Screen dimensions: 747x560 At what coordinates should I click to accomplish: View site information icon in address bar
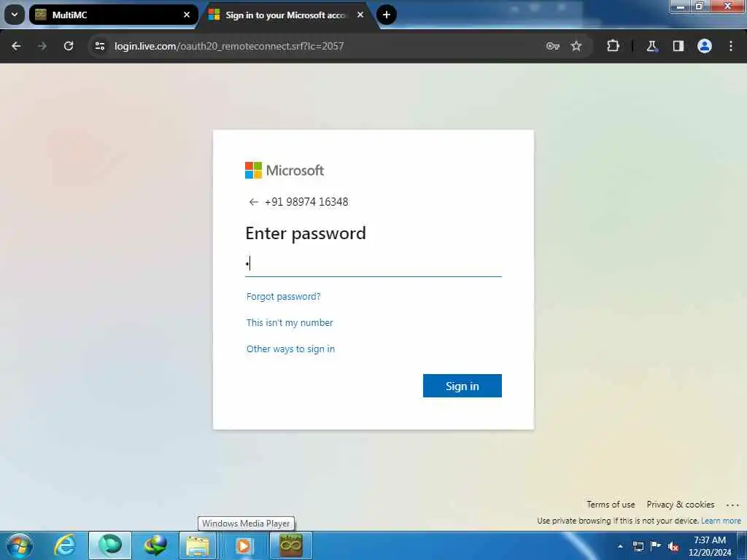99,46
